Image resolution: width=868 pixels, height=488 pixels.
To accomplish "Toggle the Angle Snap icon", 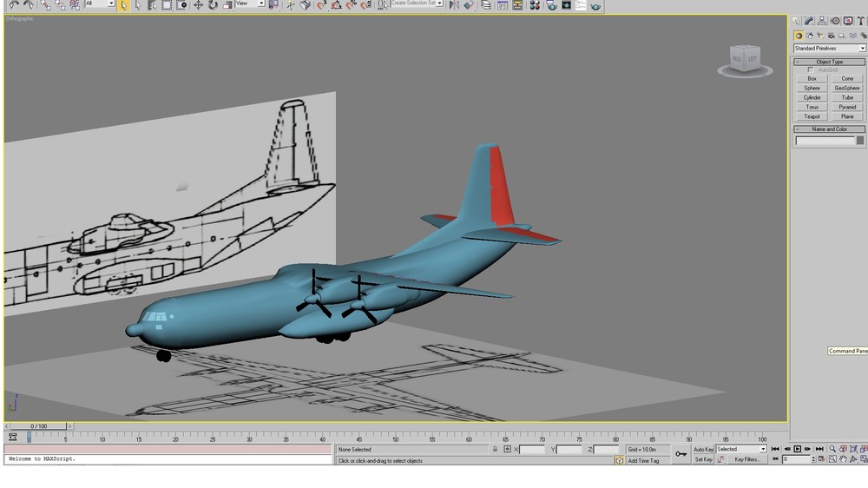I will click(336, 5).
